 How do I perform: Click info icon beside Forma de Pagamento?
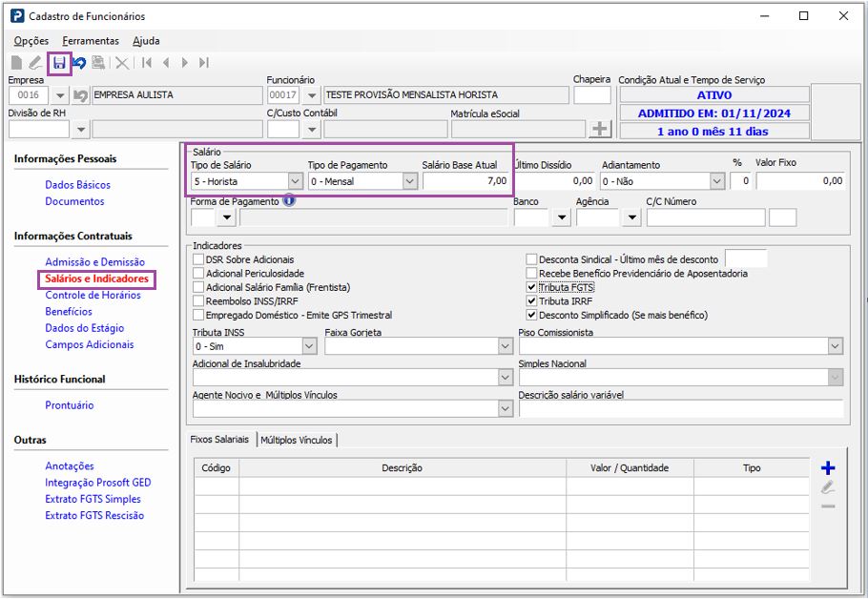(288, 201)
